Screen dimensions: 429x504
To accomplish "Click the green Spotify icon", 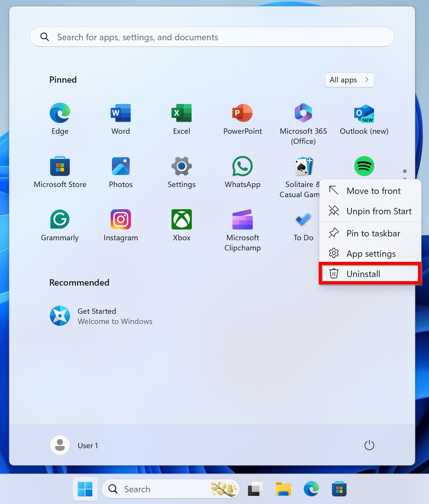I will click(x=364, y=166).
